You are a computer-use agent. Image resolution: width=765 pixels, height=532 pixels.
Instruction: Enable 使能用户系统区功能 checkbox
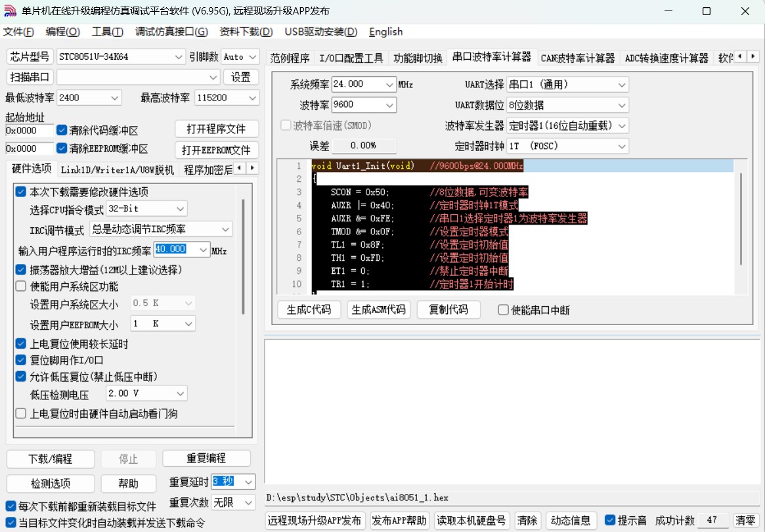click(x=21, y=286)
